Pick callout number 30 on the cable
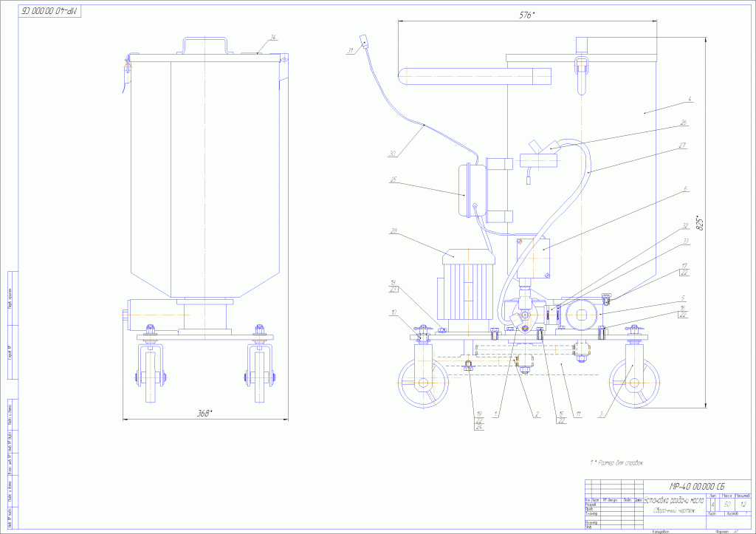Image resolution: width=756 pixels, height=534 pixels. tap(391, 154)
